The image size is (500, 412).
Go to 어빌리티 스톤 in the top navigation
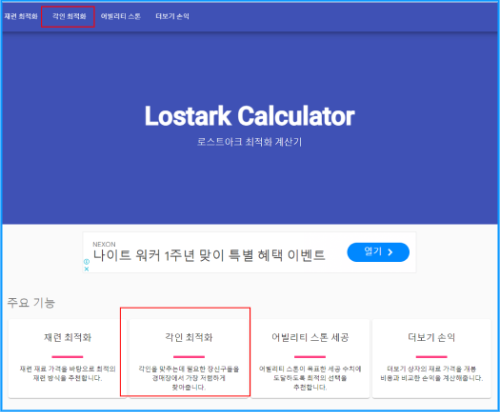121,16
